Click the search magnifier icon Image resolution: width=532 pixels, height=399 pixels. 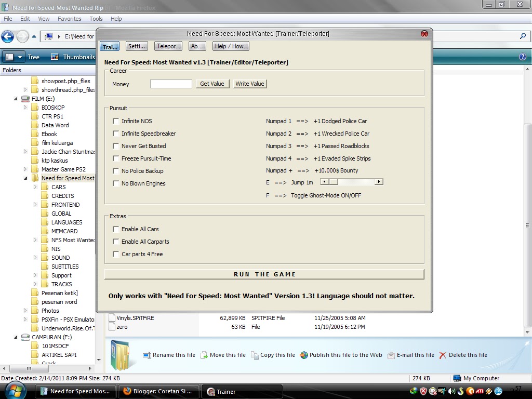tap(523, 36)
